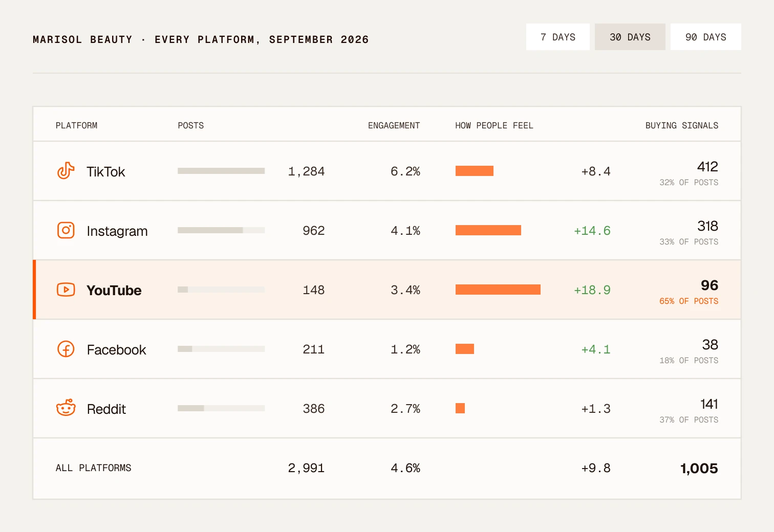Switch to the 7 DAYS range

(557, 37)
